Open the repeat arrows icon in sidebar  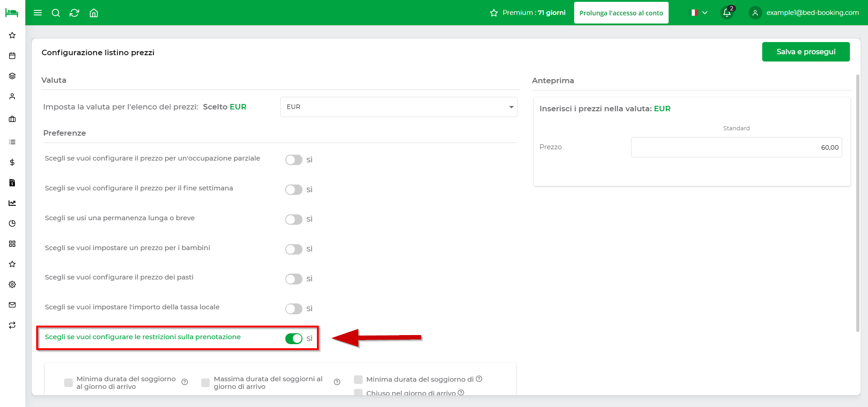coord(12,325)
